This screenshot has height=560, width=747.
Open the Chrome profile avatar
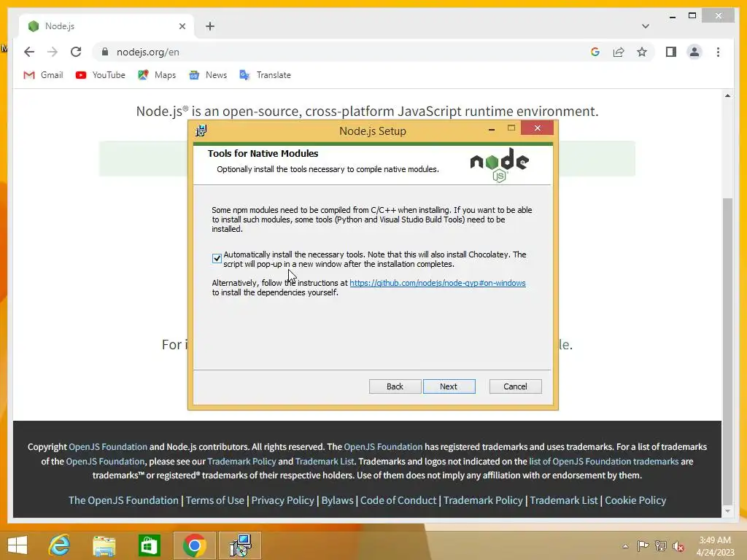pyautogui.click(x=694, y=52)
